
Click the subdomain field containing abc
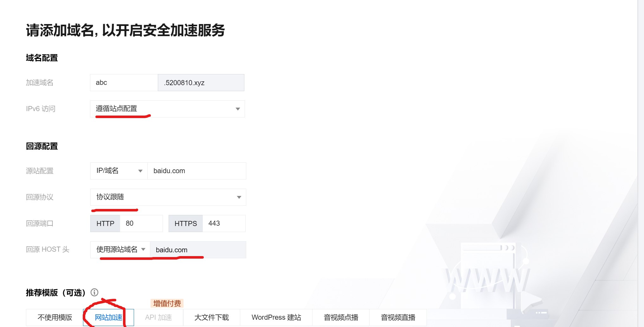tap(124, 83)
